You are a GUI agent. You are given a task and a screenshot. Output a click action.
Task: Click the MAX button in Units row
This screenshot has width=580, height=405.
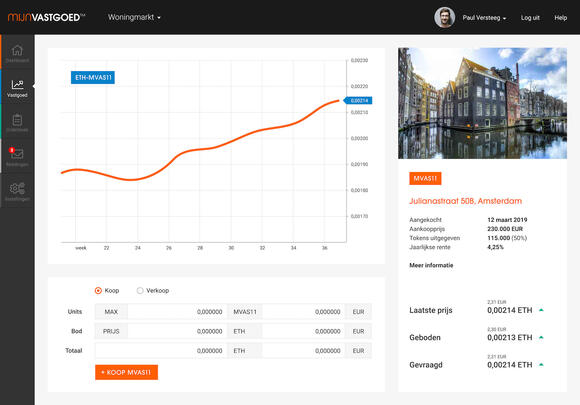pos(111,312)
